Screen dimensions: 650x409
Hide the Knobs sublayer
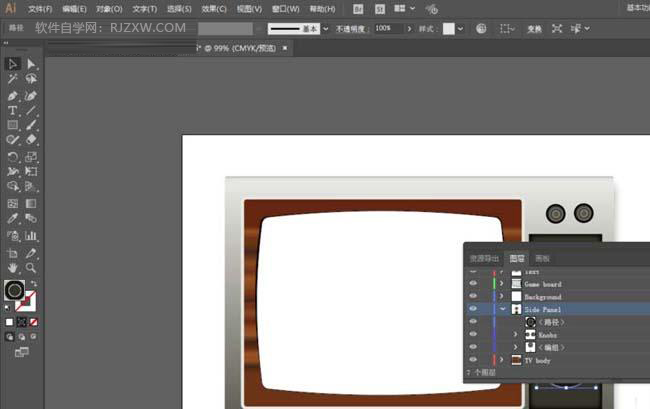tap(474, 334)
